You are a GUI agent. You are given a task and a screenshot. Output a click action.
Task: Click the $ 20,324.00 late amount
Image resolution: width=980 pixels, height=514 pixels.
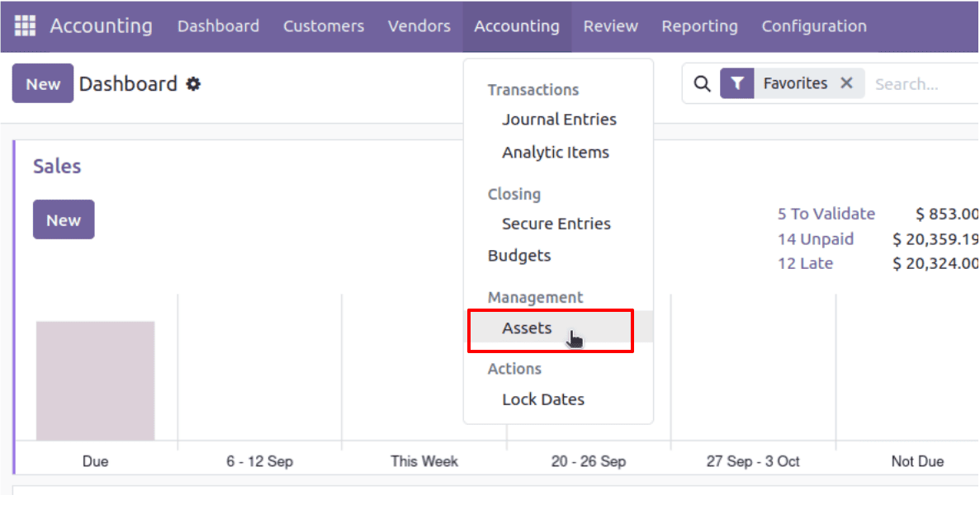pos(935,263)
